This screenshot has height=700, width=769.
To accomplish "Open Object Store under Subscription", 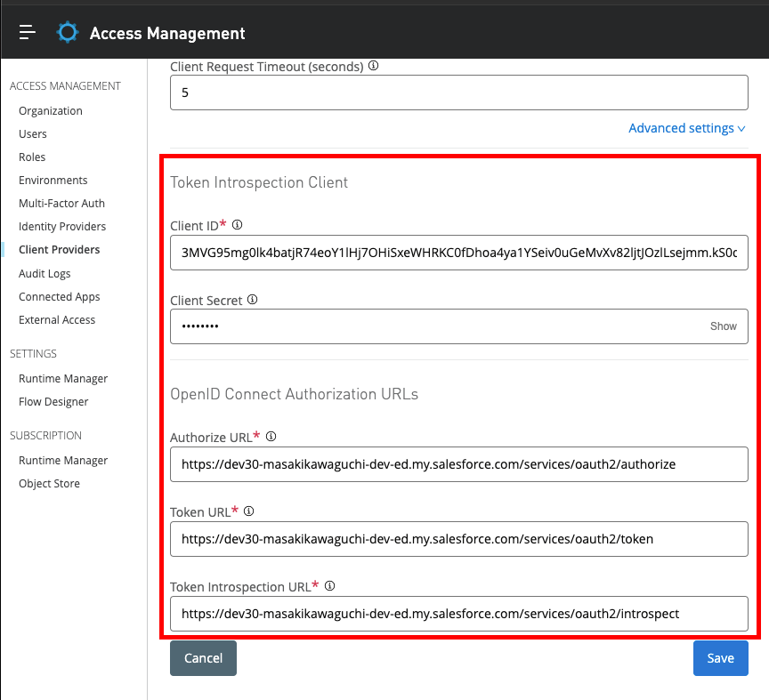I will pyautogui.click(x=49, y=484).
